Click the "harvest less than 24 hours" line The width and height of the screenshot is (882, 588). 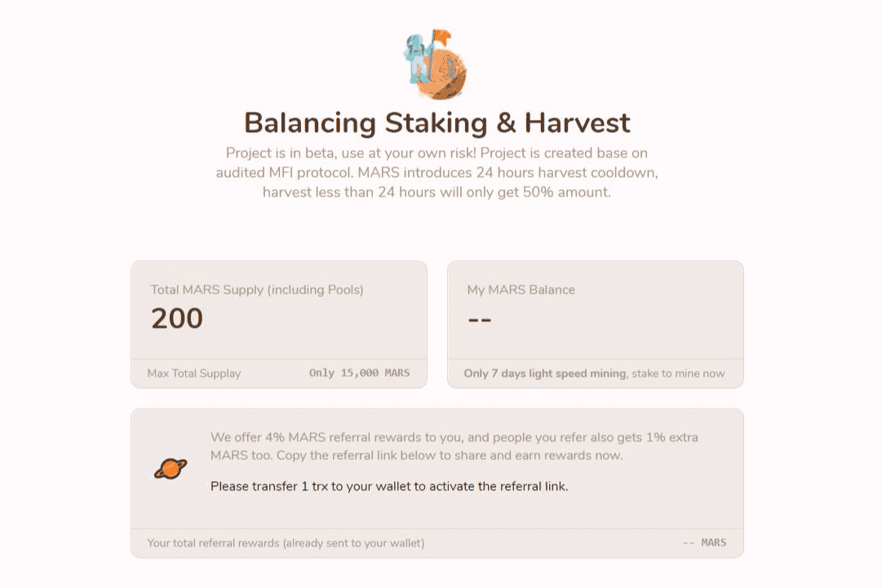[x=437, y=192]
